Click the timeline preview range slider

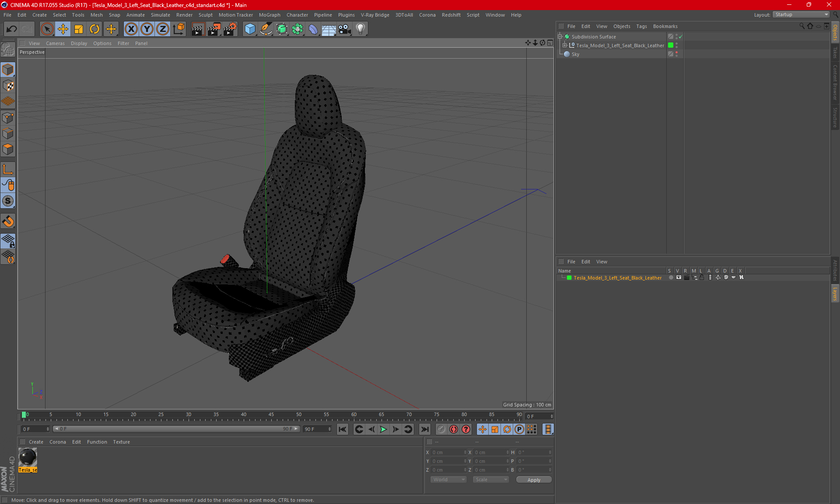(x=176, y=429)
